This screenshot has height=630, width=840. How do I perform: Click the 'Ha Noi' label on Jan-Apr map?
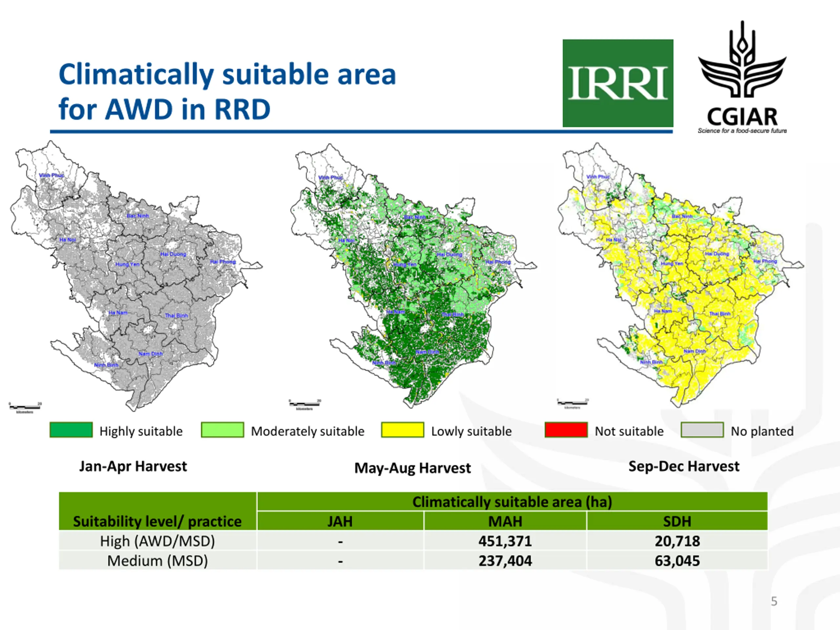[68, 240]
